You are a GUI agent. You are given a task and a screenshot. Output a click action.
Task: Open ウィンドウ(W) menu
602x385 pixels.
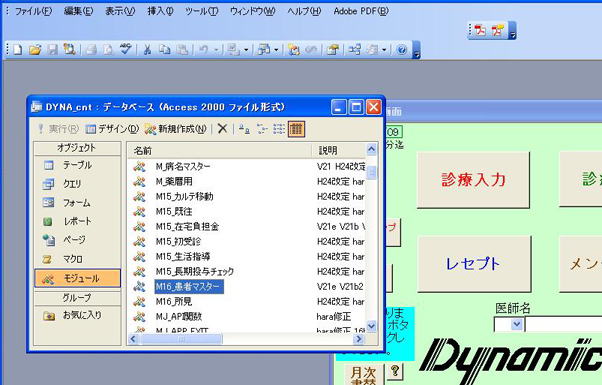(252, 11)
